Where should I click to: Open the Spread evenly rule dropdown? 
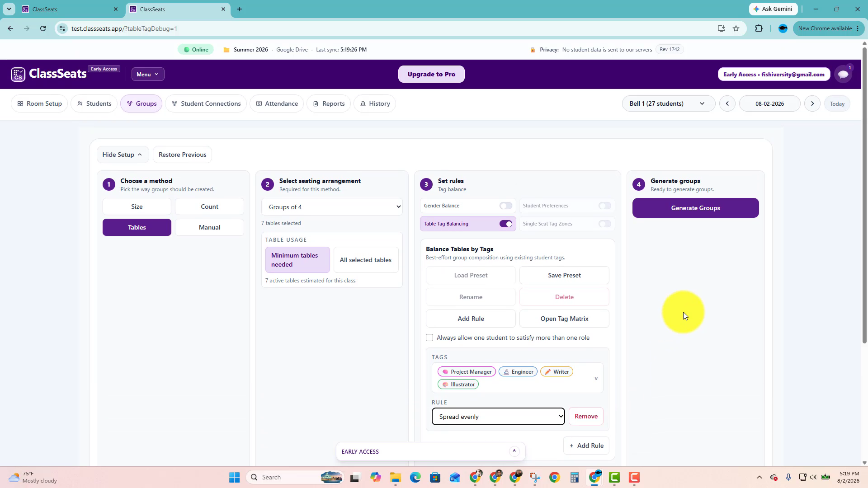click(x=498, y=417)
